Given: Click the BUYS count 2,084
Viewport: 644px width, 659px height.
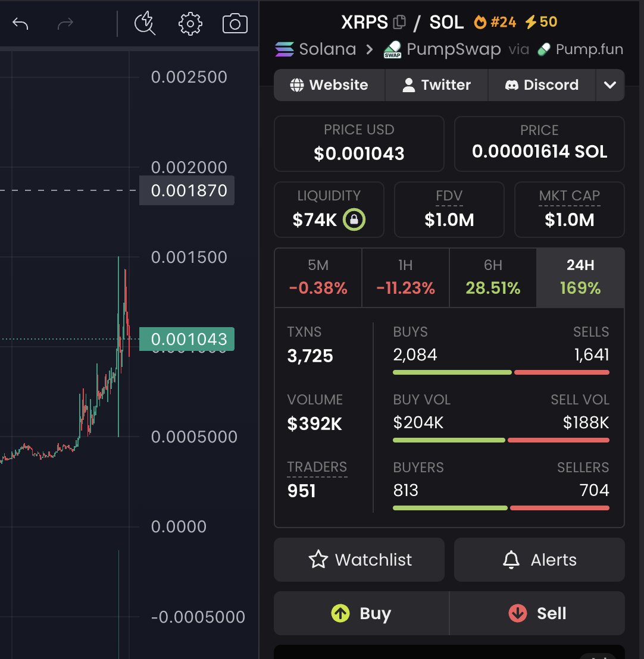Looking at the screenshot, I should 415,354.
